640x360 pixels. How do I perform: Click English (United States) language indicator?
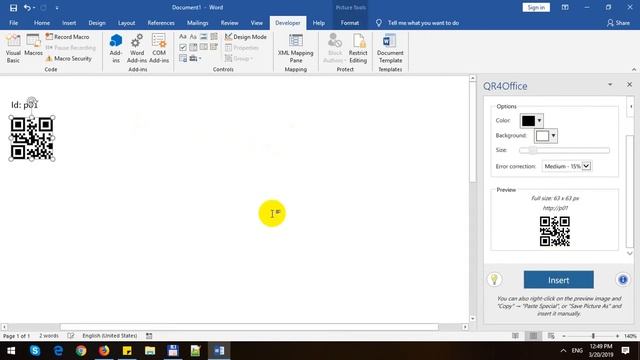[109, 336]
